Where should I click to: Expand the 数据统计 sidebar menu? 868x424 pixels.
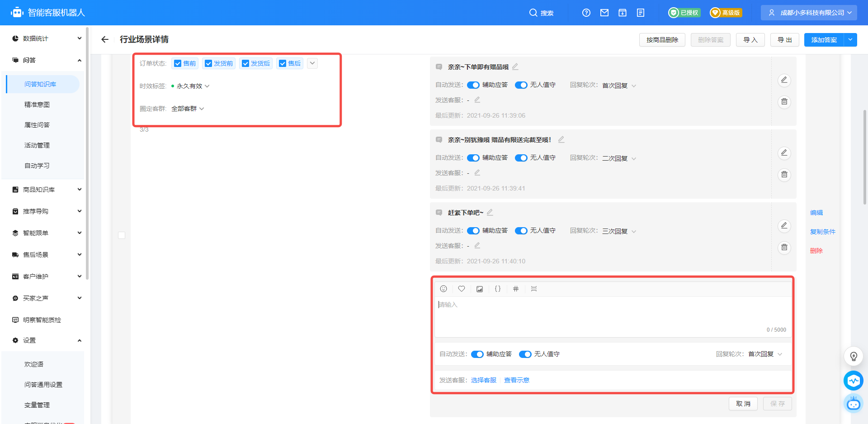pyautogui.click(x=46, y=38)
